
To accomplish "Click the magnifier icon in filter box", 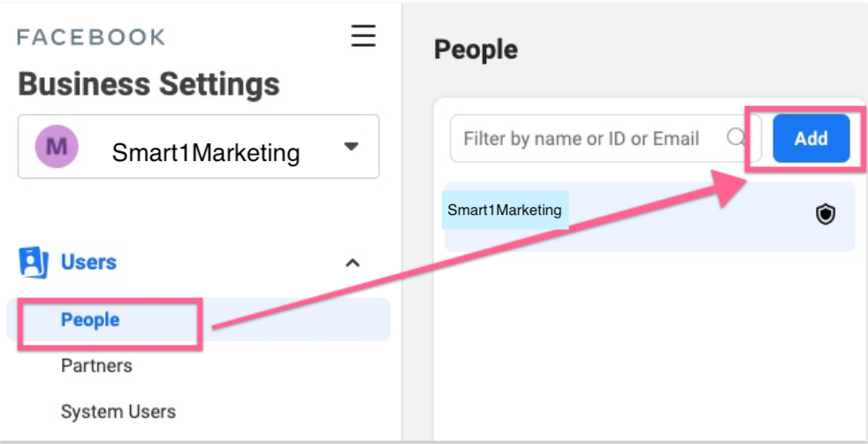I will click(735, 138).
